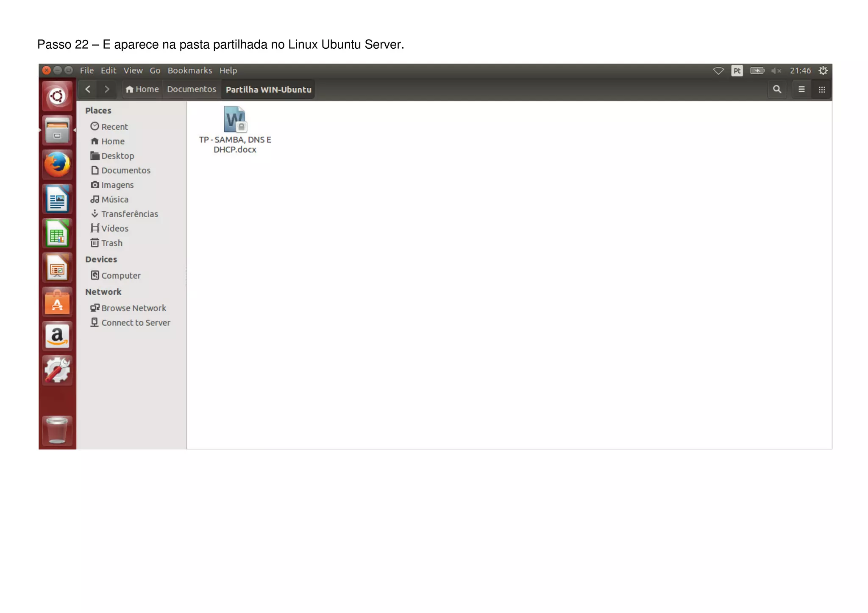The height and width of the screenshot is (613, 868).
Task: Click the Home path bar button
Action: pyautogui.click(x=142, y=89)
